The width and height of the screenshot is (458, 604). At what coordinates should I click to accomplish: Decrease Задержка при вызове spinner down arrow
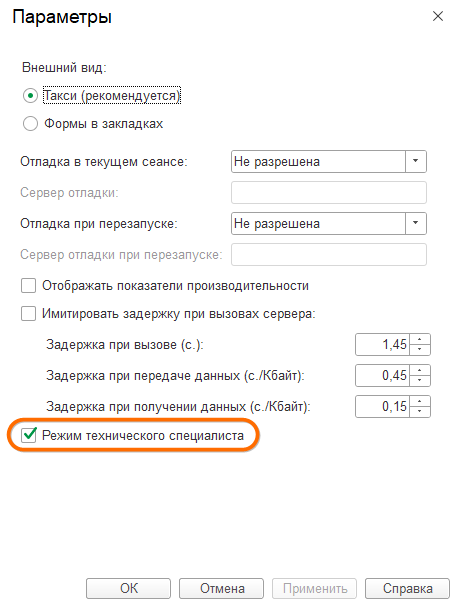(419, 349)
